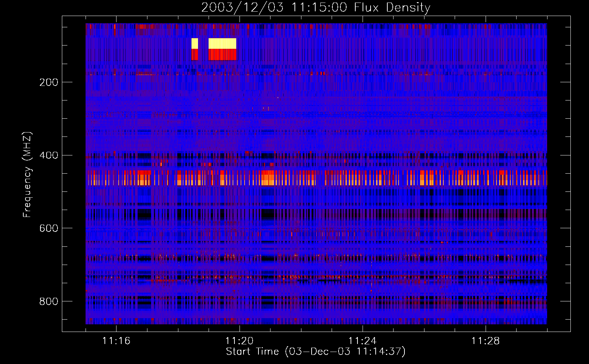Click the "Start Time (03-Dec-03 11:14:37)" label

tap(316, 351)
